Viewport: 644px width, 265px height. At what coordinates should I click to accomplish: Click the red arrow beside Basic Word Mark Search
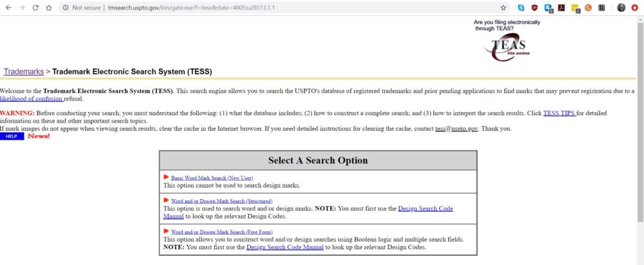point(166,177)
